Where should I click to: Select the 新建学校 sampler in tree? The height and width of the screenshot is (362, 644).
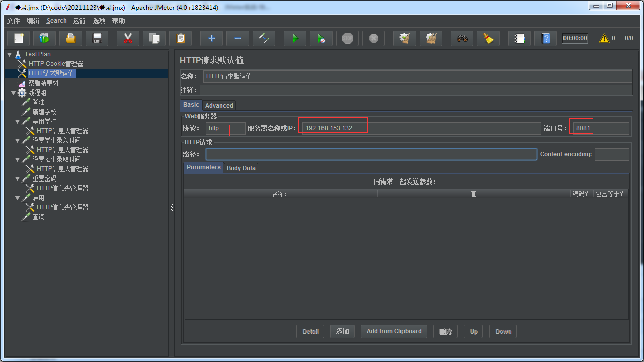(45, 112)
